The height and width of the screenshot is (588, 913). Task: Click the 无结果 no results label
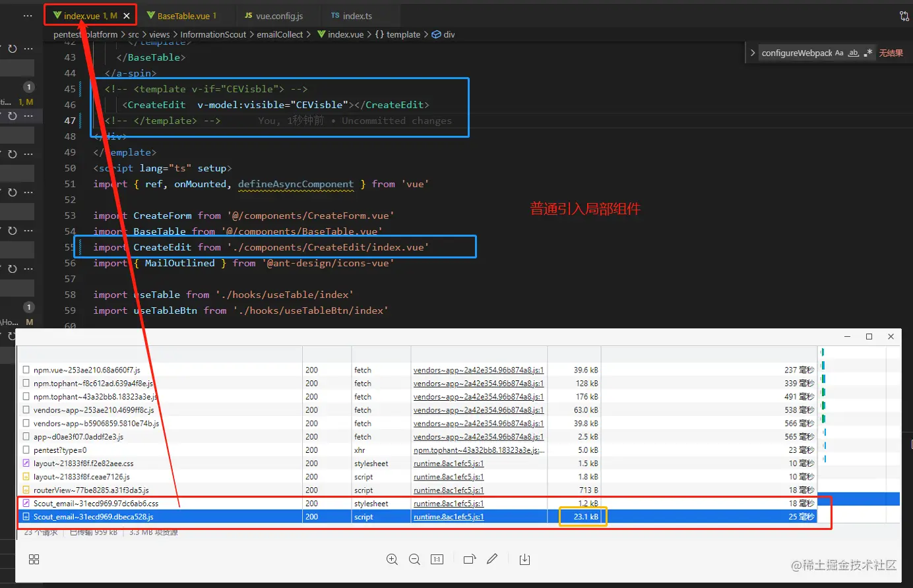tap(891, 53)
